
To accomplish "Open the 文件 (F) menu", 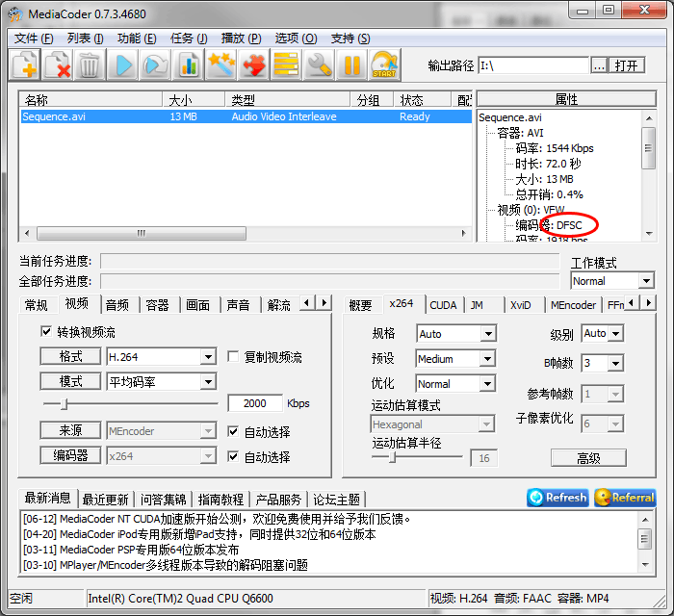I will 34,38.
